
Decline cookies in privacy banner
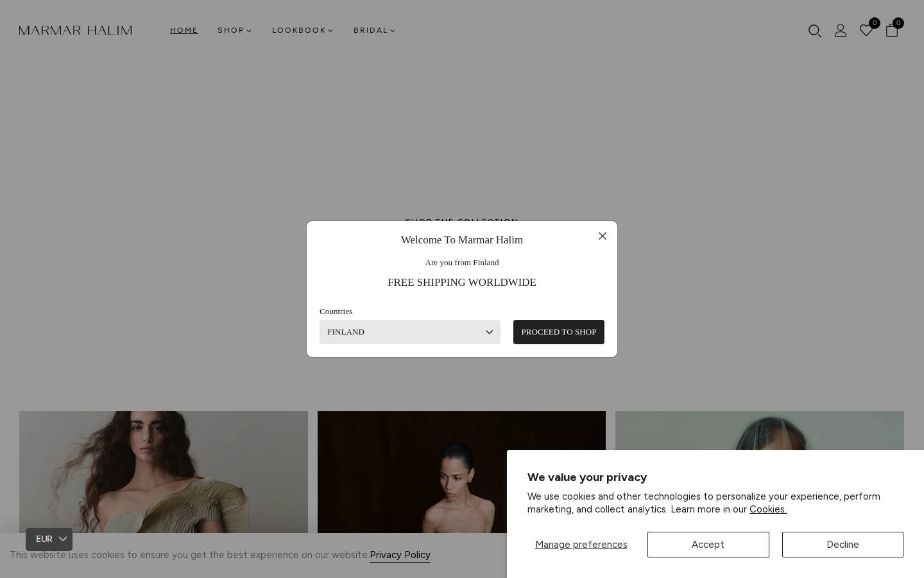(843, 545)
